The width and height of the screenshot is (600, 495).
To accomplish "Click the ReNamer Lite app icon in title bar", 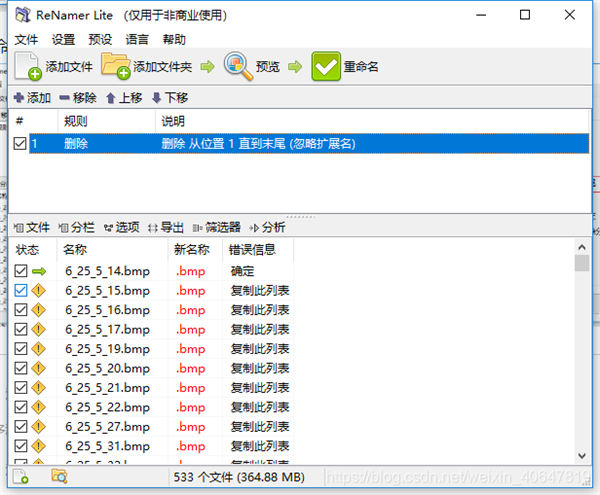I will click(23, 15).
